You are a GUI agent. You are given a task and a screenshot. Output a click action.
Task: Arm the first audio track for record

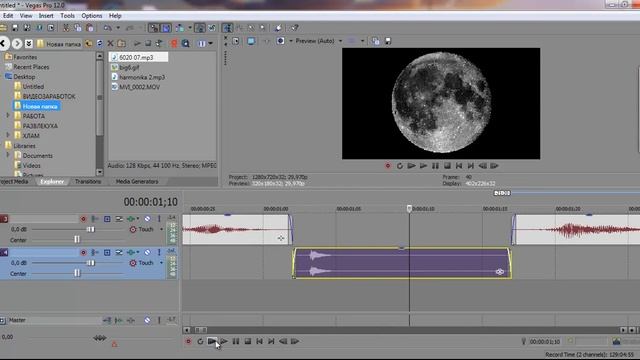click(83, 219)
